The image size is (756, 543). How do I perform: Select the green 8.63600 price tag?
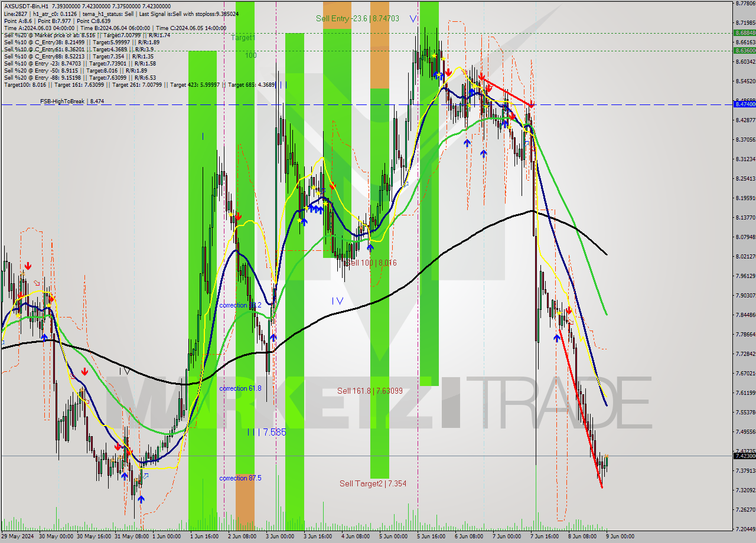[744, 50]
